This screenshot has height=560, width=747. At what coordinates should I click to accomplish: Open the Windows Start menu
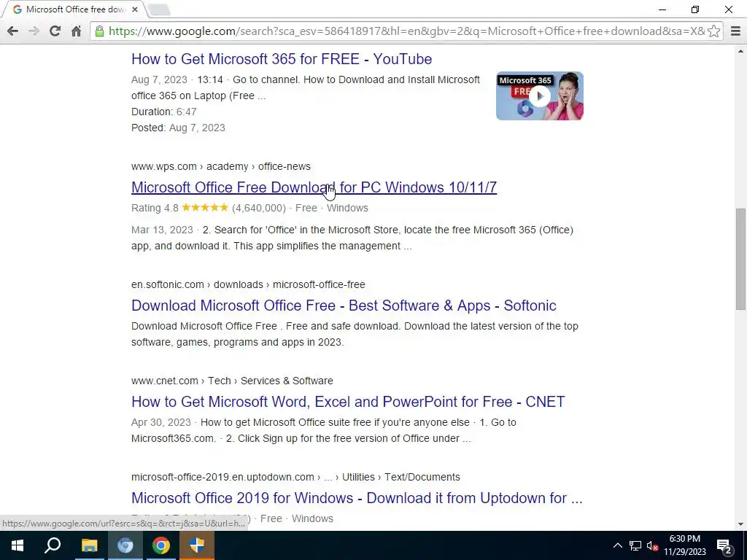click(x=18, y=545)
